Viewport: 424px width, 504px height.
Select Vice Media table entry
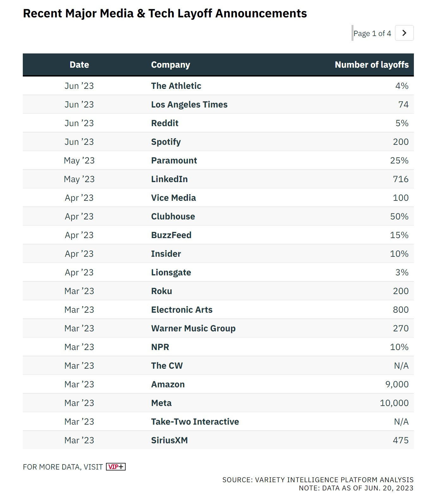[x=173, y=198]
